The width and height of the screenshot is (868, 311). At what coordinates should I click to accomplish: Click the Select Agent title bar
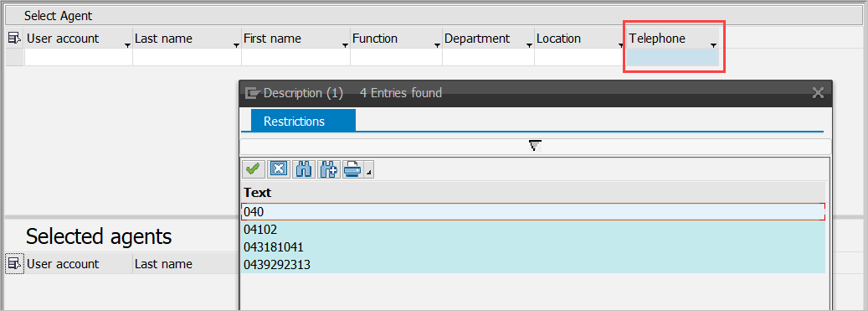433,16
